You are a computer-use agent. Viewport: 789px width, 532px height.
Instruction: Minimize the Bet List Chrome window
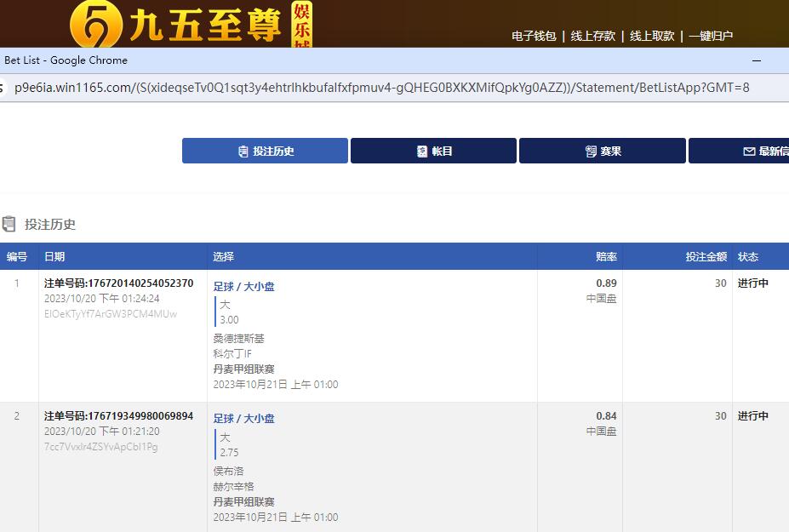757,60
